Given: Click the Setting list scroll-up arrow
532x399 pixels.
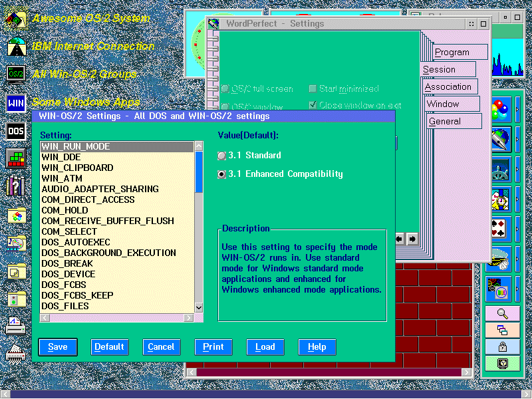Looking at the screenshot, I should pyautogui.click(x=199, y=146).
